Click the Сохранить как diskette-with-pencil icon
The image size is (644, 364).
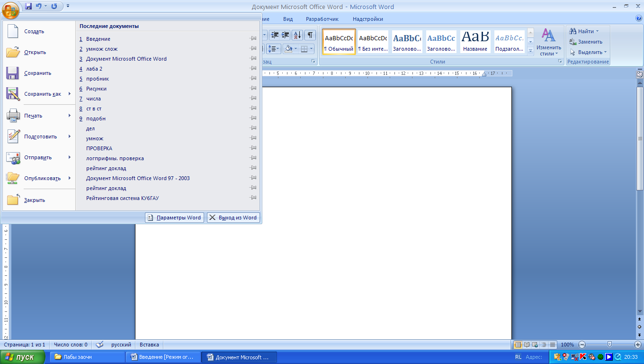tap(13, 94)
